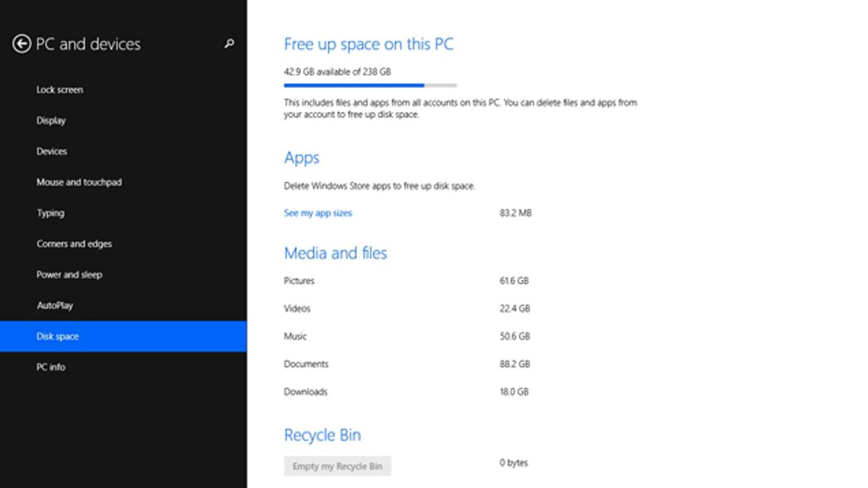This screenshot has width=868, height=488.
Task: Select Display in the sidebar
Action: 51,121
